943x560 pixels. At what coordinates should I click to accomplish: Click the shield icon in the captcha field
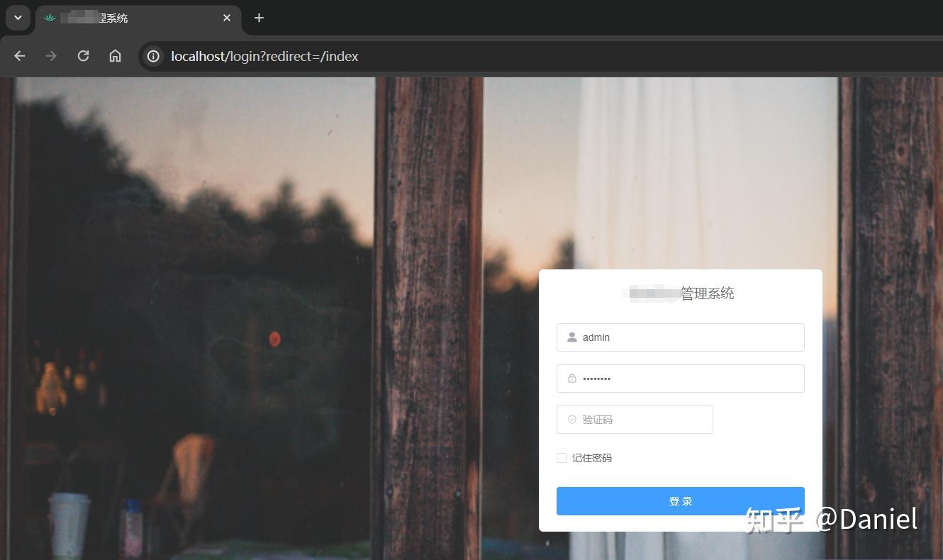(x=571, y=419)
